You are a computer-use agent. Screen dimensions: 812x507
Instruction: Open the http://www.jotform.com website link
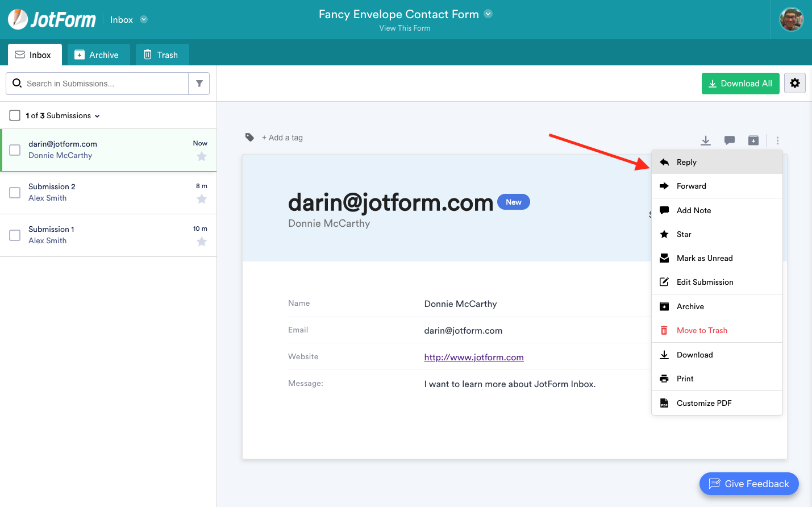474,357
